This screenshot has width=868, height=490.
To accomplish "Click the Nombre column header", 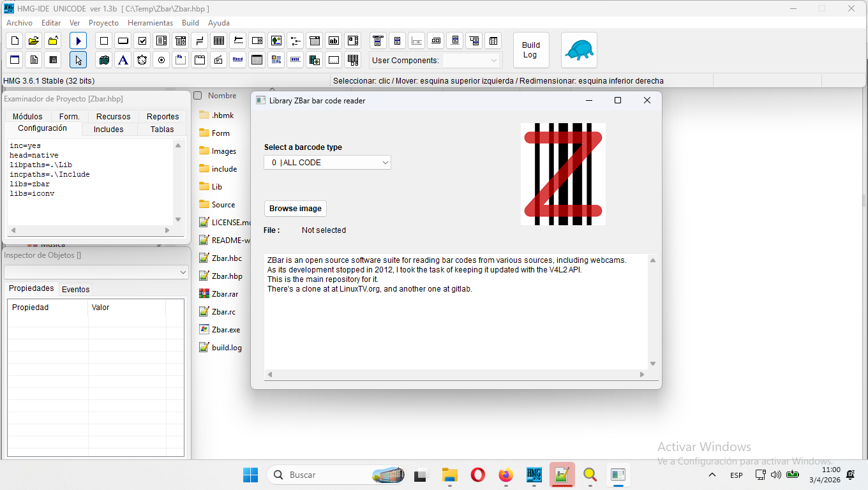I will 222,96.
